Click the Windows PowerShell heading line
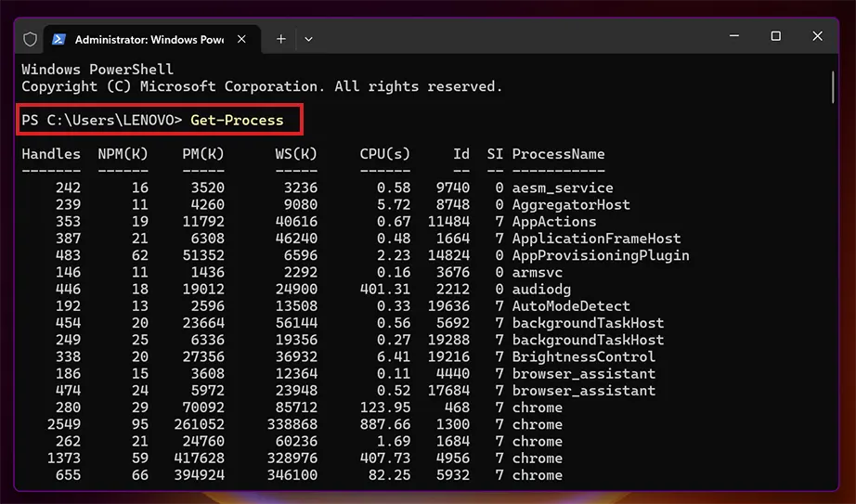 (x=97, y=70)
